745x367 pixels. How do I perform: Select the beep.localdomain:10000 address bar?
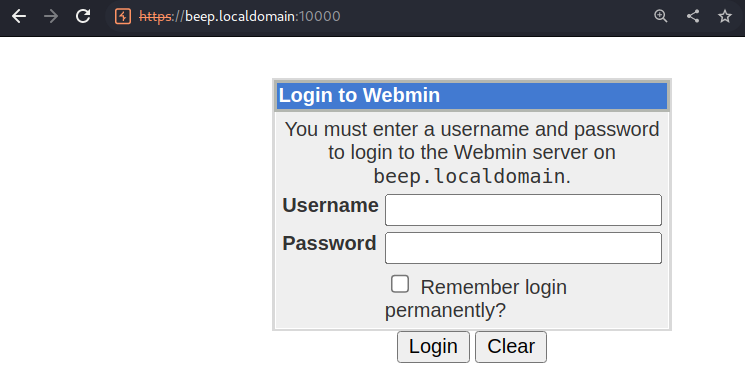pos(263,17)
